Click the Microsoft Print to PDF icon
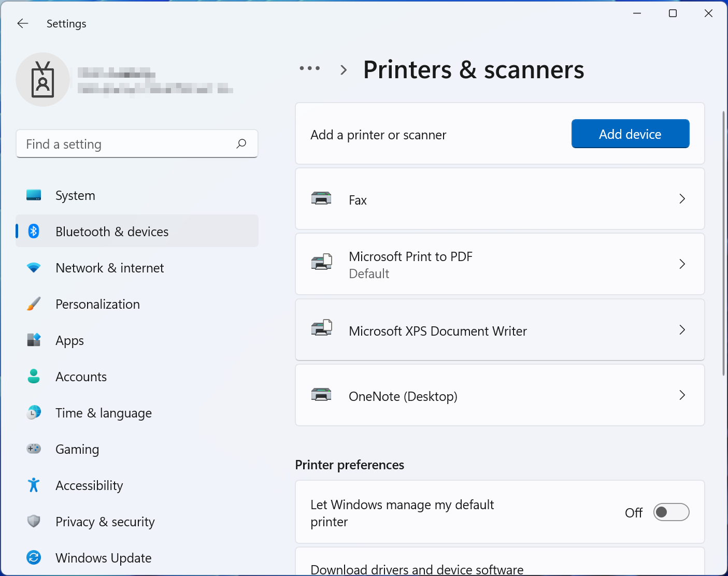728x576 pixels. click(x=321, y=262)
